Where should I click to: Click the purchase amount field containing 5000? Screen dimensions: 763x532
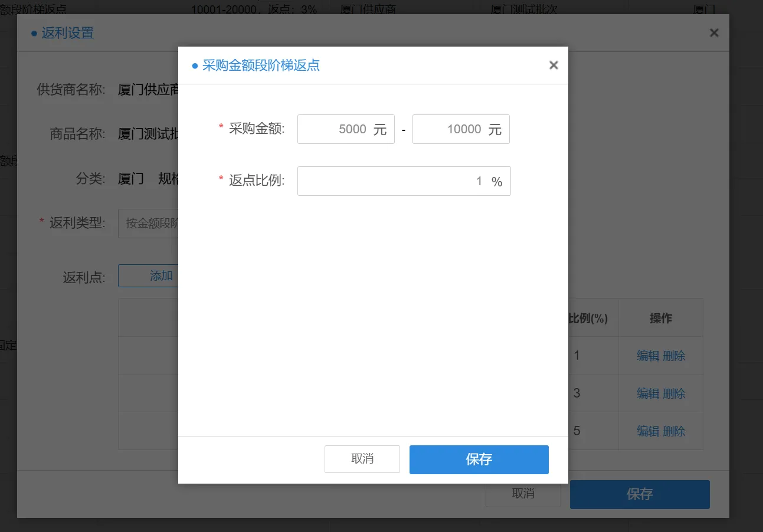click(x=346, y=129)
